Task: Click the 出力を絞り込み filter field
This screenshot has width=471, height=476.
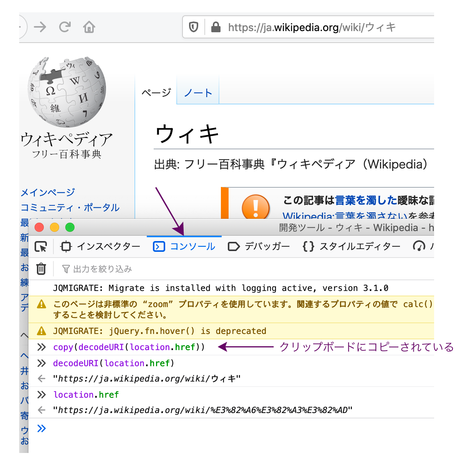Action: click(x=248, y=269)
